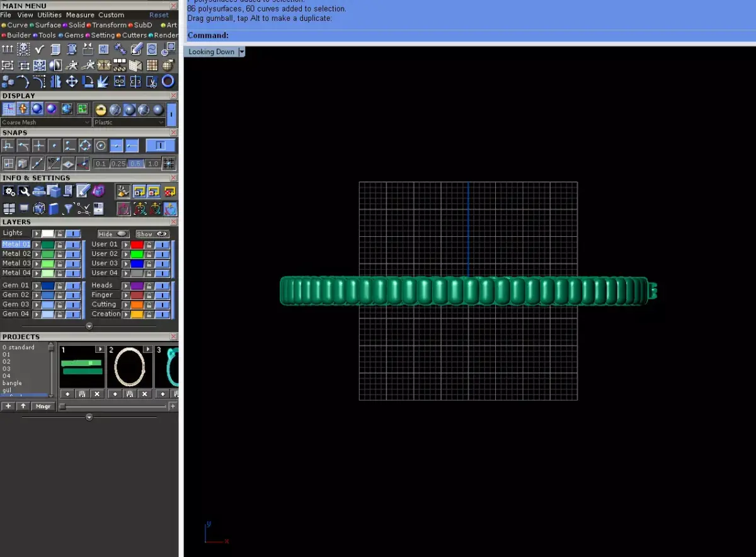Click the X delete icon under project 2
This screenshot has height=557, width=756.
144,394
